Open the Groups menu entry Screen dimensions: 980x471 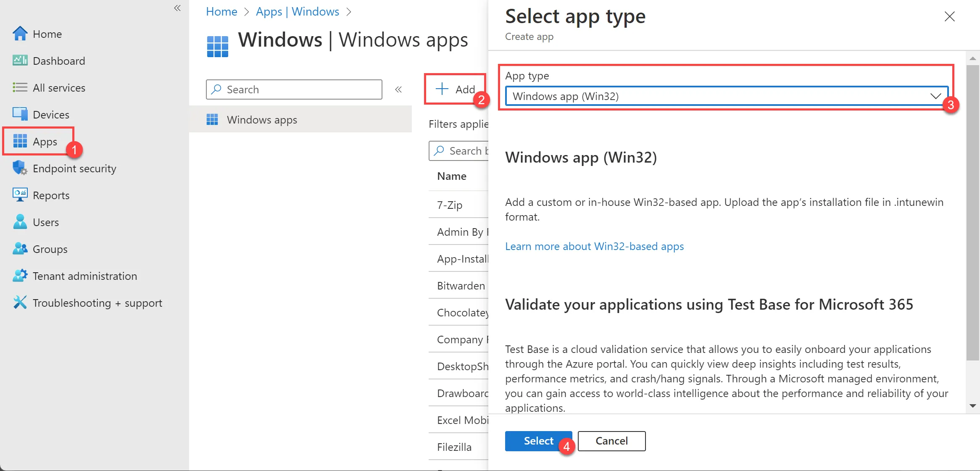[50, 249]
